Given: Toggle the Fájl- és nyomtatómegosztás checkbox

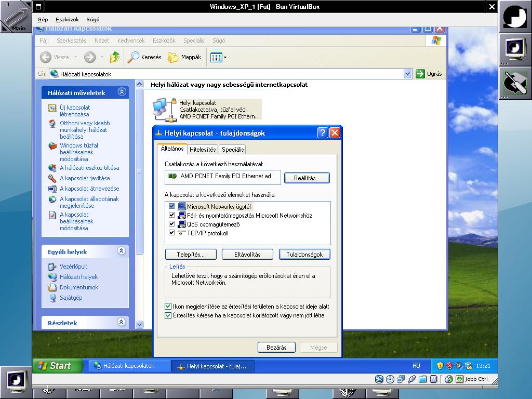Looking at the screenshot, I should pos(171,215).
